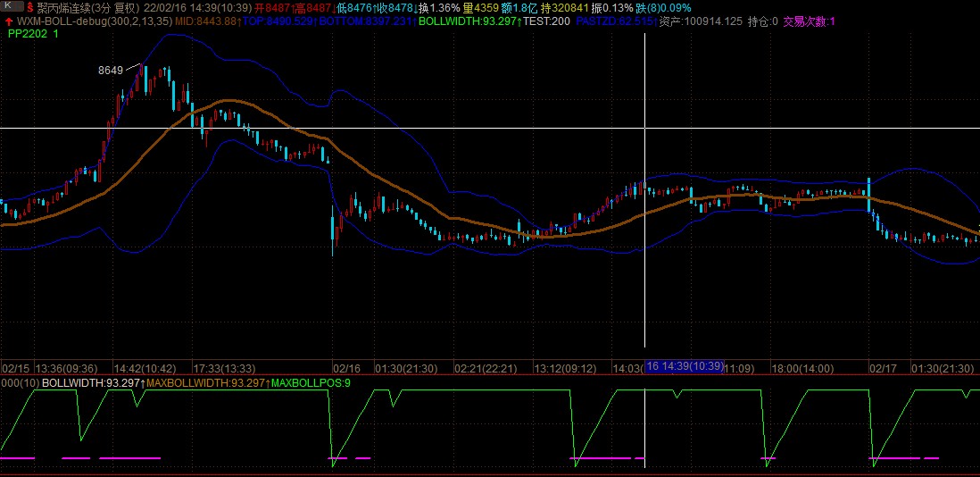Click the red S symbol icon

(30, 7)
